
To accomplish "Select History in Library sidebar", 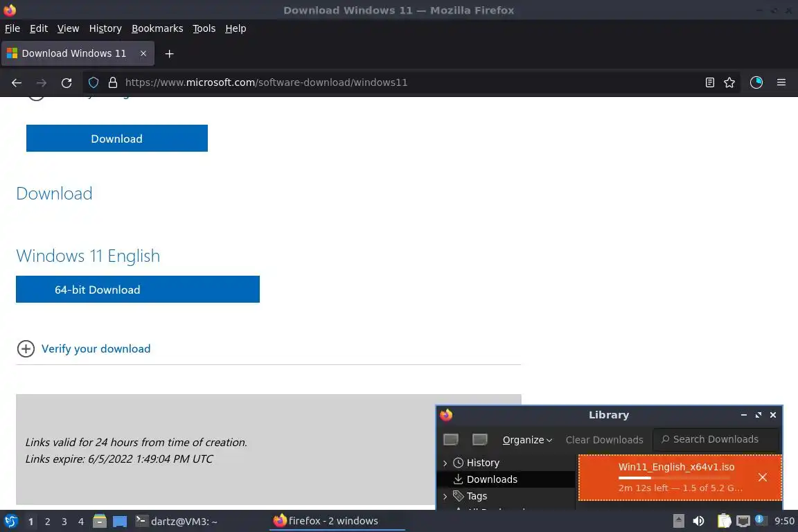I will point(483,463).
